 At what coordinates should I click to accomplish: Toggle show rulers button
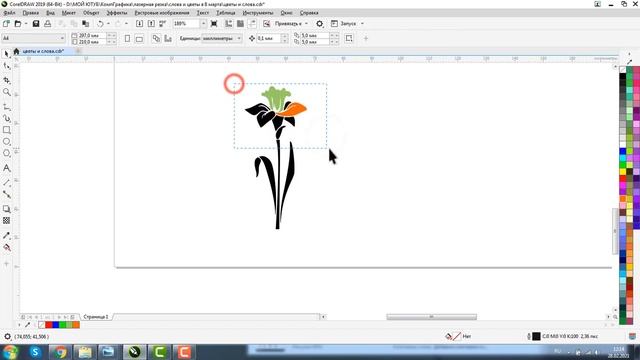point(229,24)
